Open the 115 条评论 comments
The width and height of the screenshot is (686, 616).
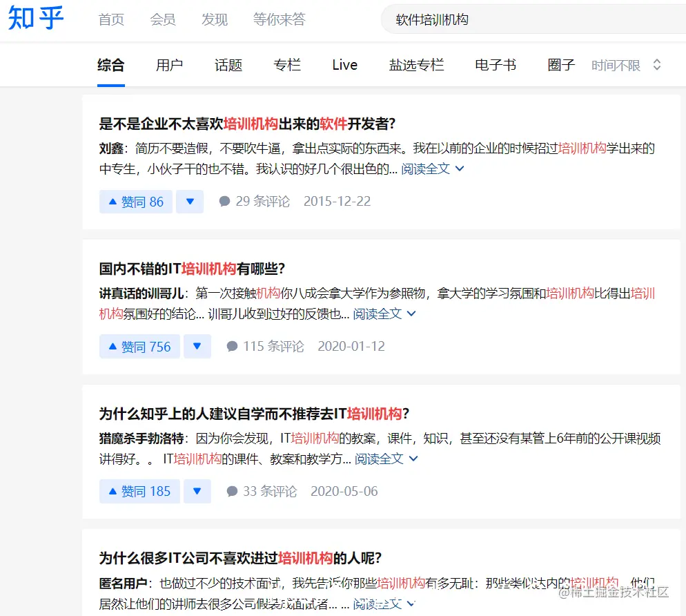(265, 346)
